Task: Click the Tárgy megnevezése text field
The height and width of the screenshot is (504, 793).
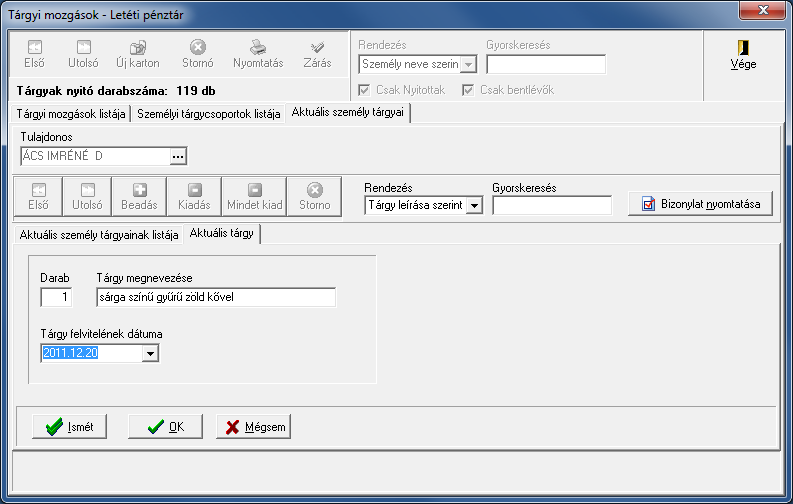Action: pyautogui.click(x=216, y=297)
